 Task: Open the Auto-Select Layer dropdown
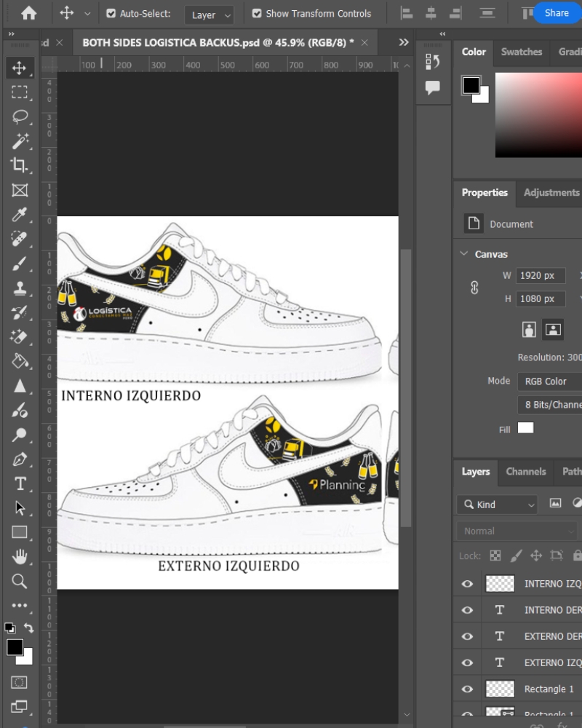(x=209, y=15)
